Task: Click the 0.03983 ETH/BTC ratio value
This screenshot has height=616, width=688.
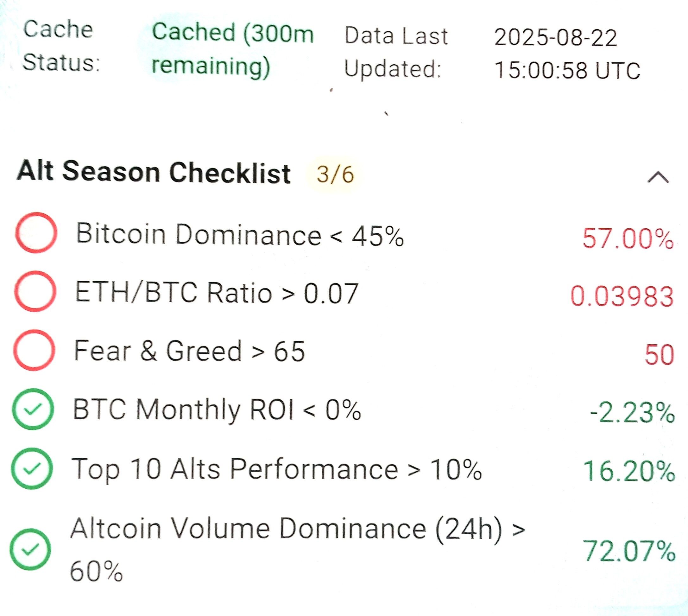Action: click(x=622, y=296)
